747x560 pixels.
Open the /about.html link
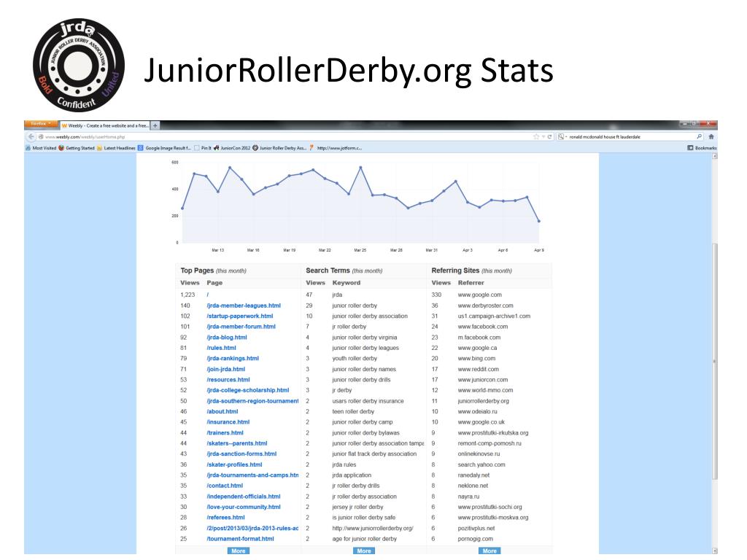222,411
